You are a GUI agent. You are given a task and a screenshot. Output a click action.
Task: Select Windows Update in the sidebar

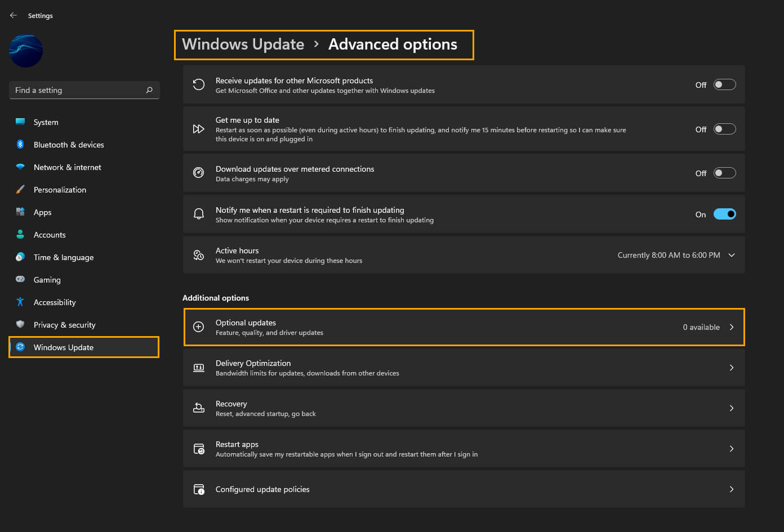point(84,347)
